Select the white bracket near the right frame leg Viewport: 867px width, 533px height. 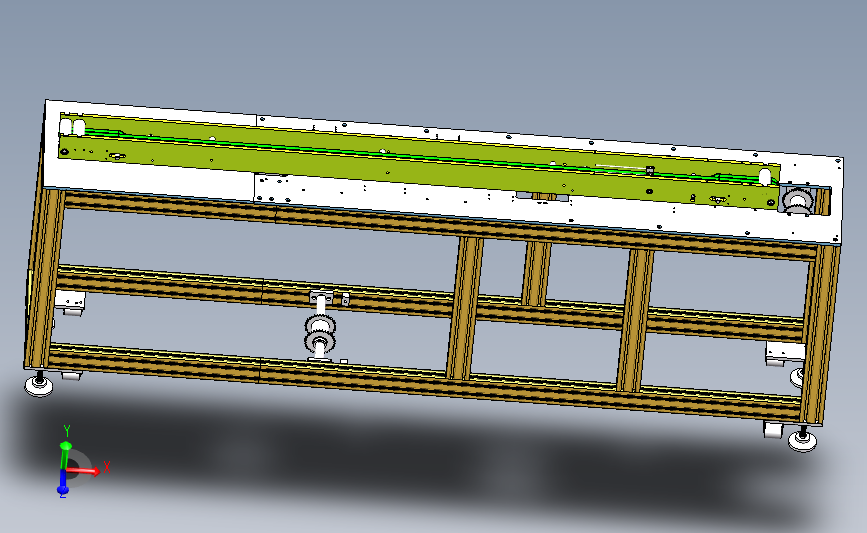(x=784, y=354)
